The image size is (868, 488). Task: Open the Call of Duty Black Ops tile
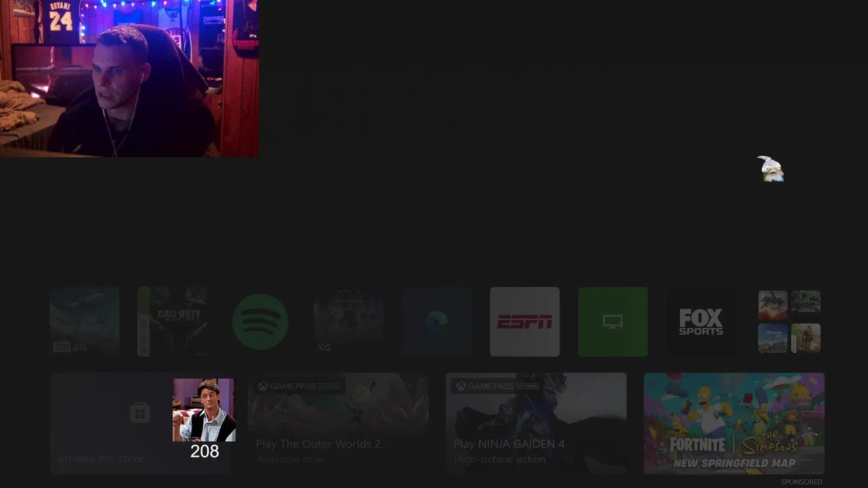172,321
